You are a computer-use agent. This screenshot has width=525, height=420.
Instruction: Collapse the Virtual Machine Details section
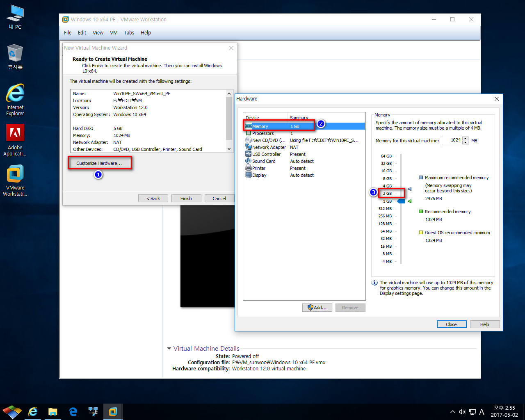click(x=169, y=349)
